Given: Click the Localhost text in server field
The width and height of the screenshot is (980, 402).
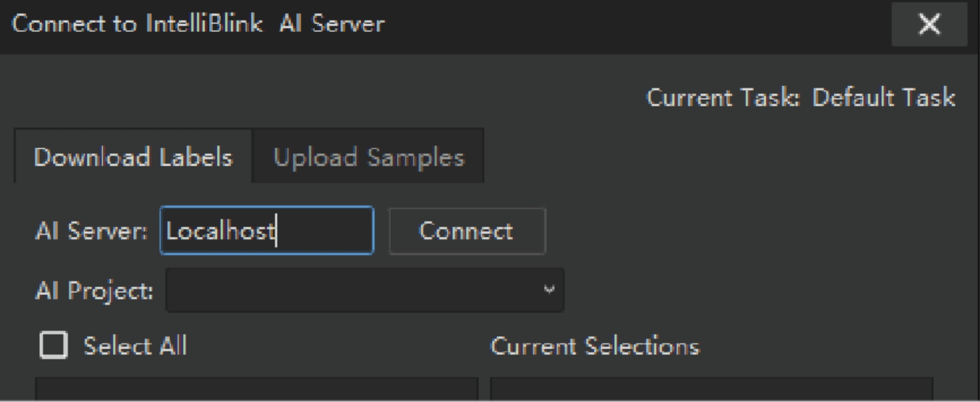Looking at the screenshot, I should click(x=220, y=232).
